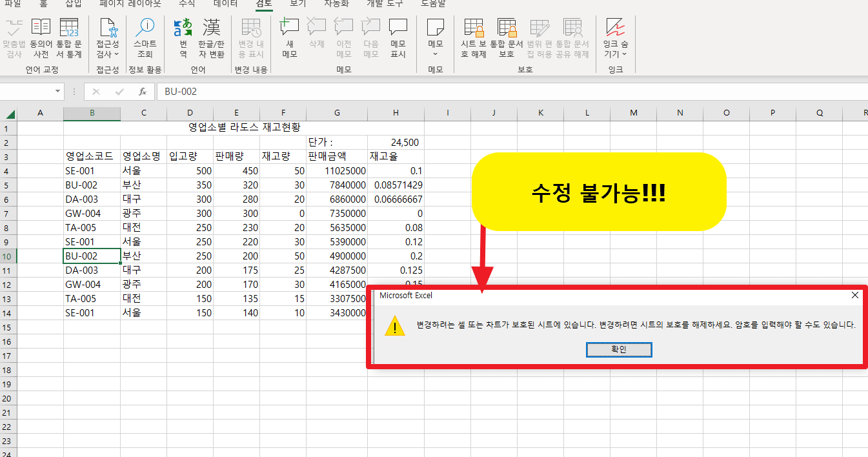Image resolution: width=868 pixels, height=457 pixels.
Task: Click 메모 표시 show comments
Action: [398, 39]
